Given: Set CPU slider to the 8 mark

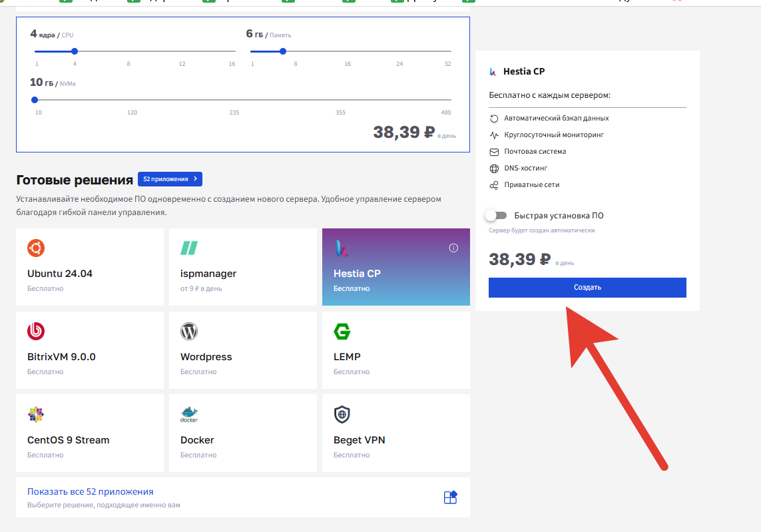Looking at the screenshot, I should [128, 51].
